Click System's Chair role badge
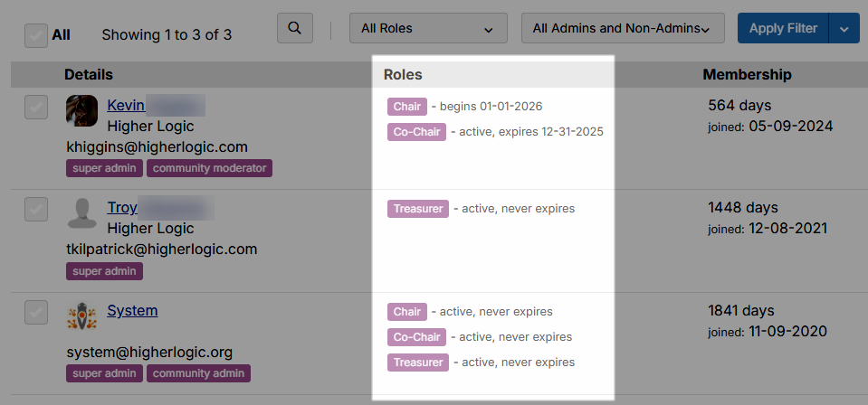This screenshot has width=868, height=405. 407,312
